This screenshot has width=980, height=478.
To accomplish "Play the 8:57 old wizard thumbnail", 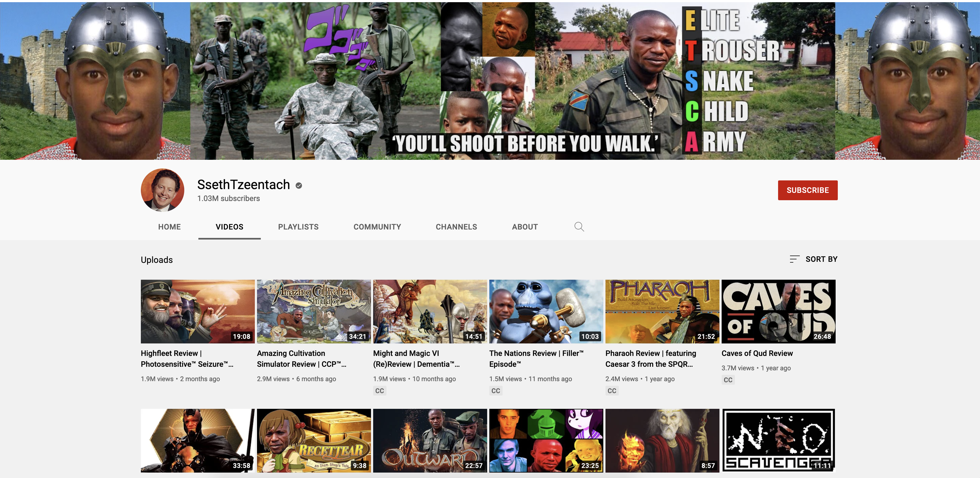I will (662, 440).
